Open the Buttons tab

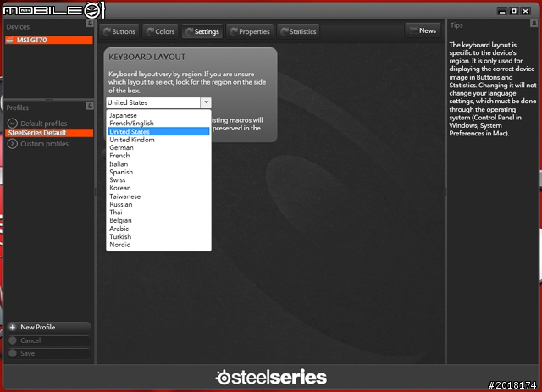(x=119, y=31)
